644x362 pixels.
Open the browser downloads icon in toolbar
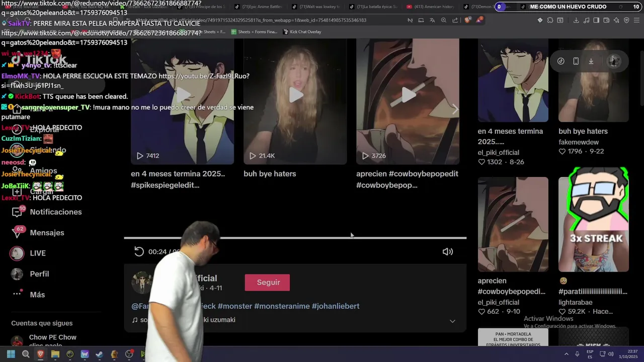(576, 20)
